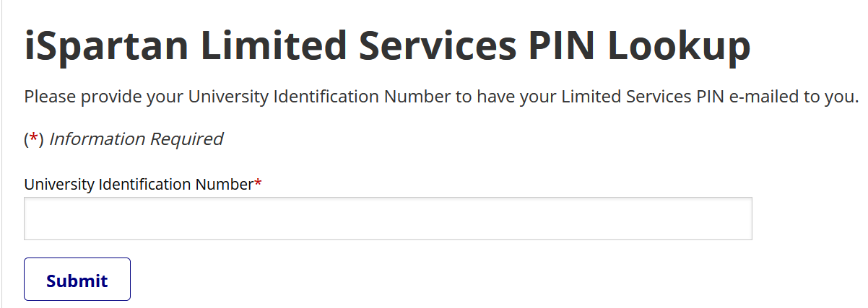Click the instruction sentence starting Please provide

(x=440, y=97)
